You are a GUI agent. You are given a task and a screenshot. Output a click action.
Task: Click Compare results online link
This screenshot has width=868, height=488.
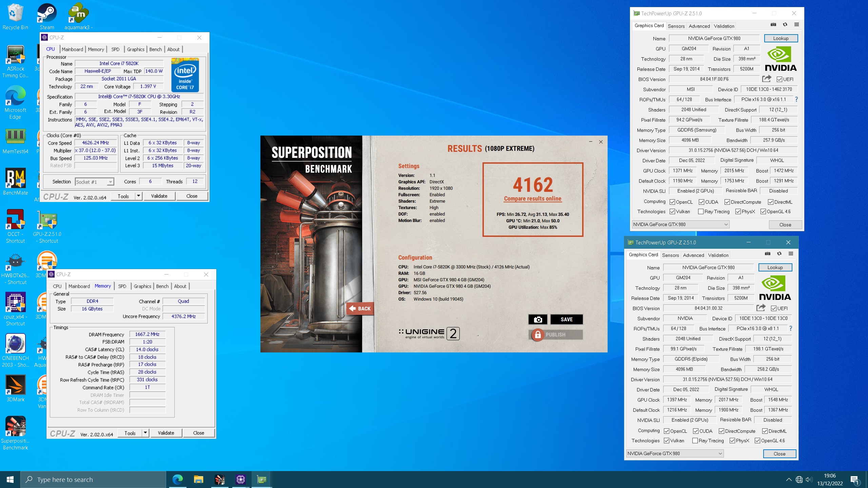(x=532, y=199)
